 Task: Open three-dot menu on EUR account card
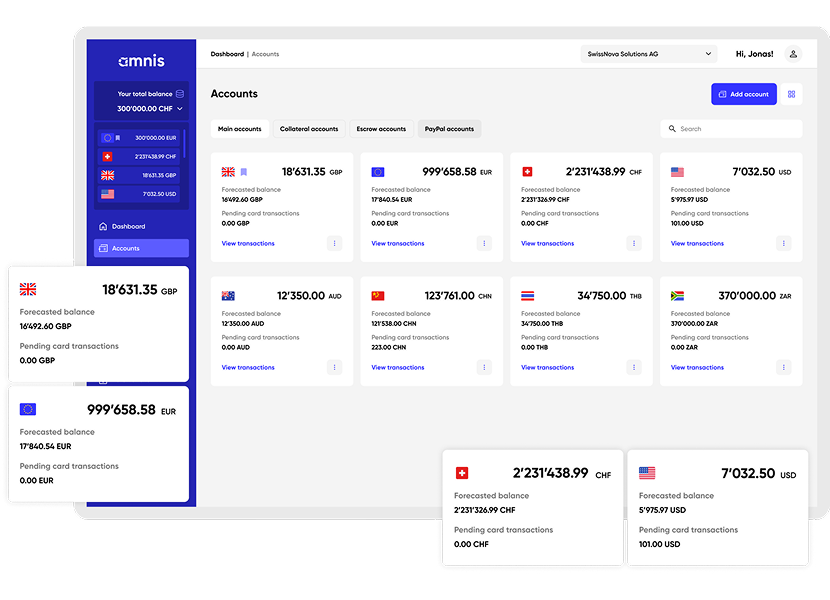(x=484, y=243)
